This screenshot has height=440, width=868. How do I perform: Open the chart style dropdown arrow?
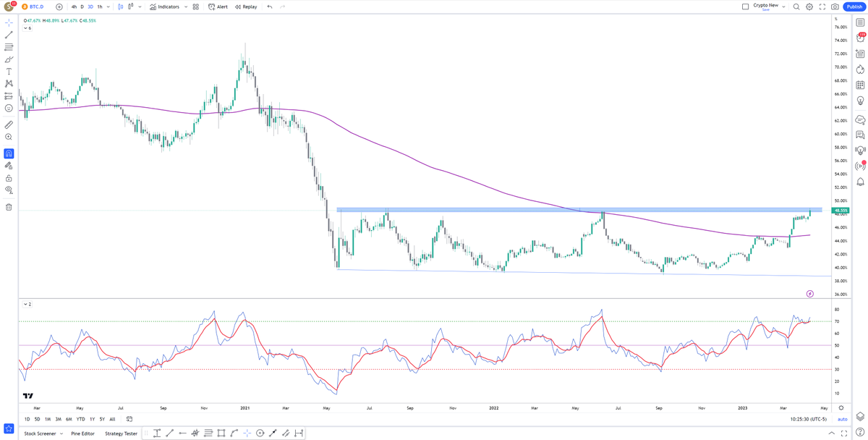click(140, 7)
